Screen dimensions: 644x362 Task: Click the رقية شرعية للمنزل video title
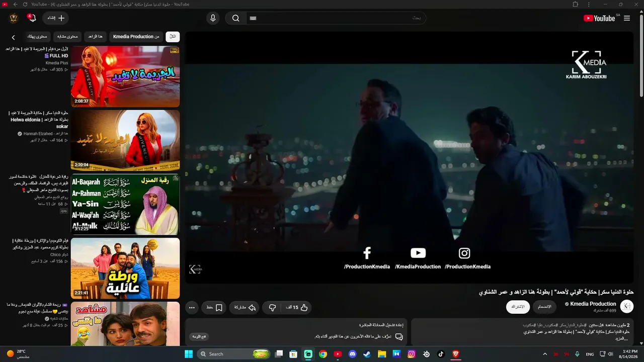39,184
